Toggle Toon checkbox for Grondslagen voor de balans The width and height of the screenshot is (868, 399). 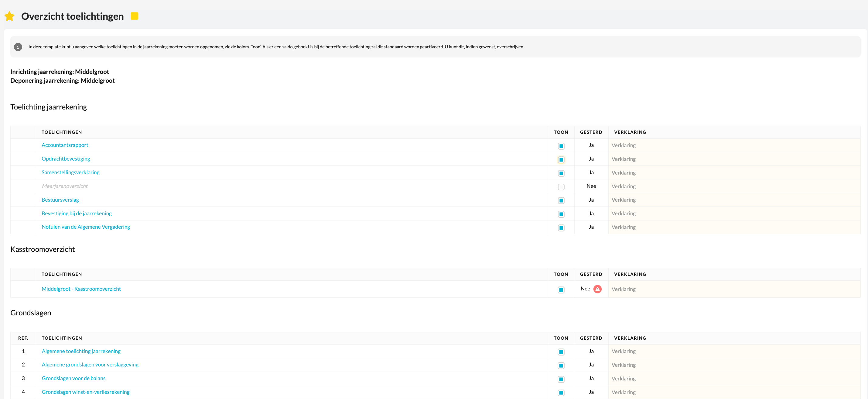pos(561,379)
